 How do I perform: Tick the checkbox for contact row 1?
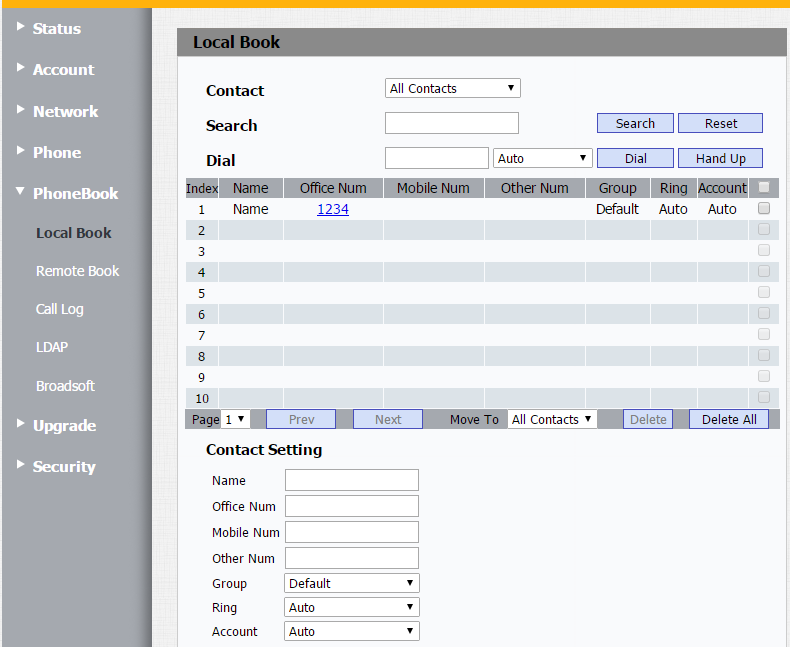pyautogui.click(x=764, y=208)
